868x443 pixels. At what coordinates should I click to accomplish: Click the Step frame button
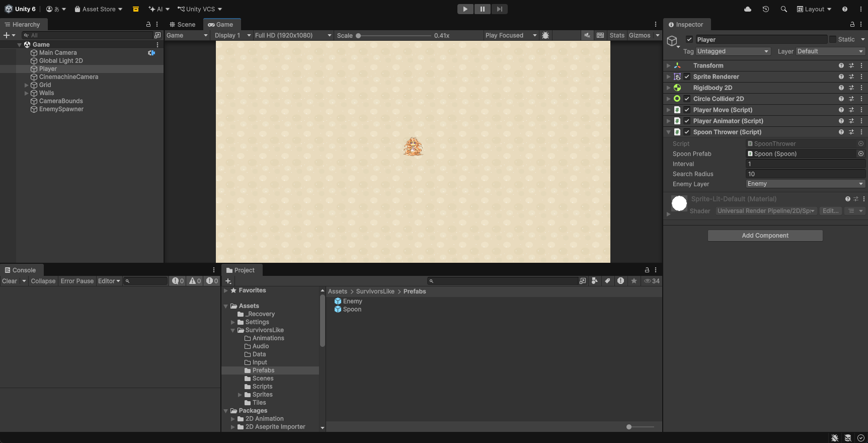(x=499, y=9)
